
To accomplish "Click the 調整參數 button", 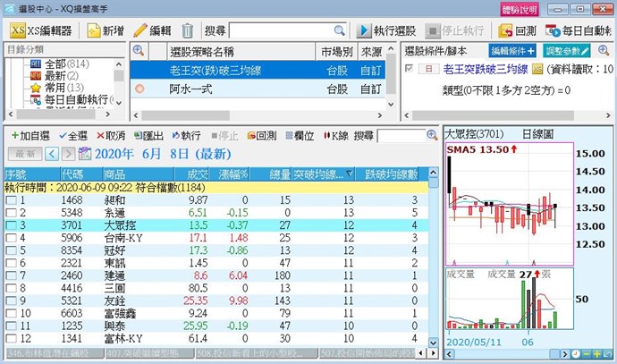I will coord(568,50).
